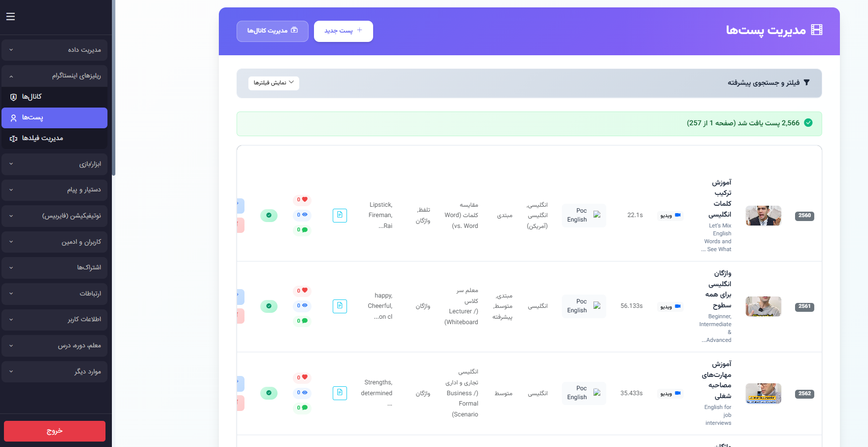Expand the نمایش فیلترها dropdown
The width and height of the screenshot is (868, 447).
[274, 83]
